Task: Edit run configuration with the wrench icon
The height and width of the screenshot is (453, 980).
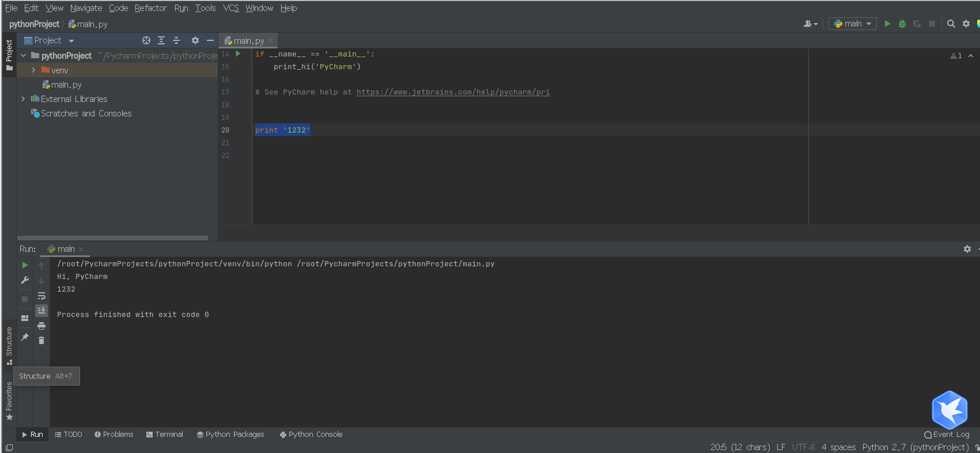Action: click(25, 280)
